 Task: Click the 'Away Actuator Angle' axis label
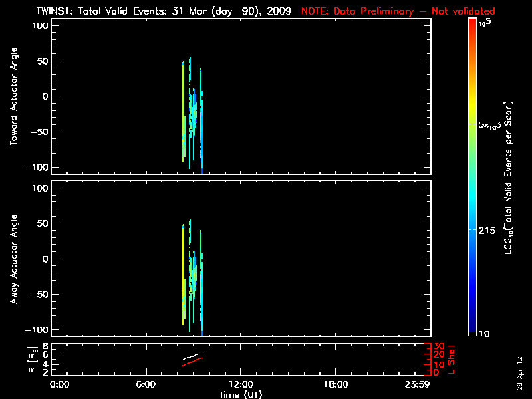coord(13,259)
